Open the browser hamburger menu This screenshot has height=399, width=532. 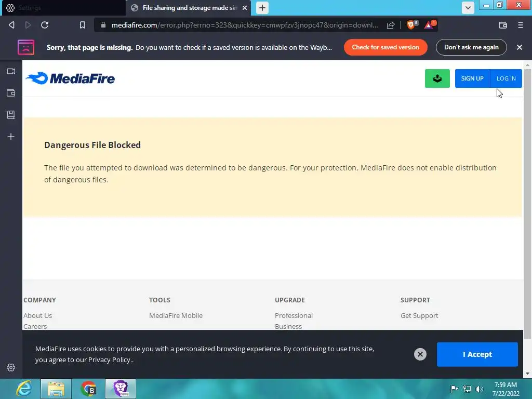click(x=521, y=25)
